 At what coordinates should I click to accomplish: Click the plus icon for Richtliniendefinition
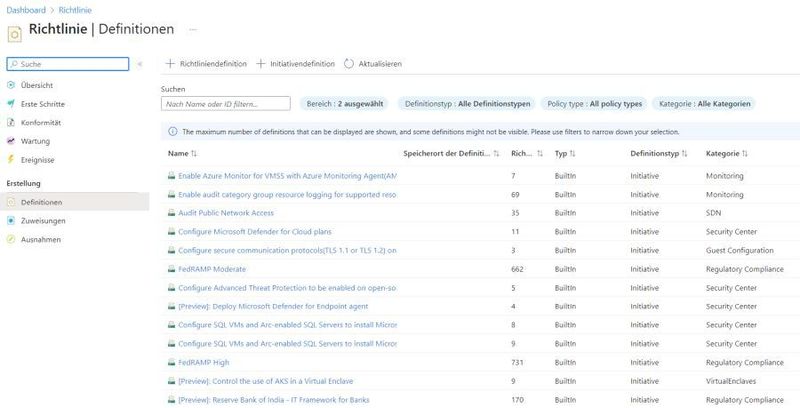tap(170, 64)
